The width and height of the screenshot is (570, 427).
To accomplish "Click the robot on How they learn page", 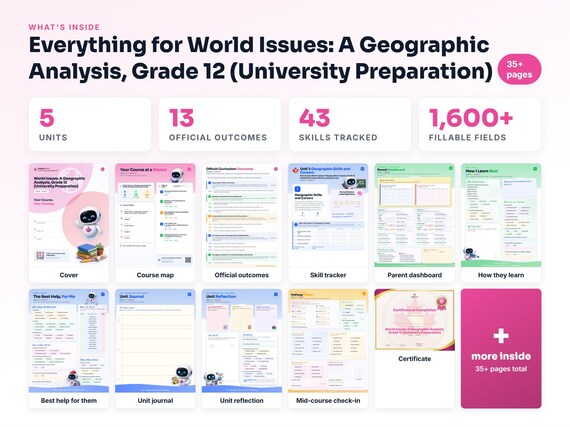I will (x=470, y=254).
